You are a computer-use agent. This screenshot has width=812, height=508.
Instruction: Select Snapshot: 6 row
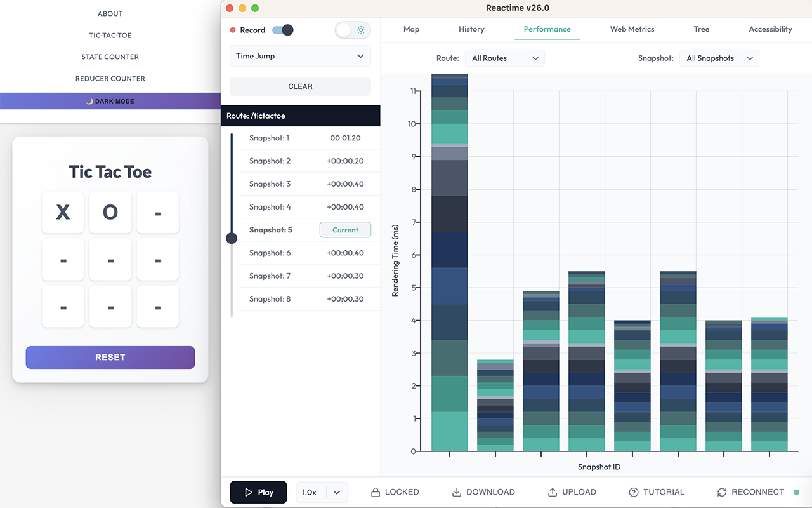click(310, 253)
